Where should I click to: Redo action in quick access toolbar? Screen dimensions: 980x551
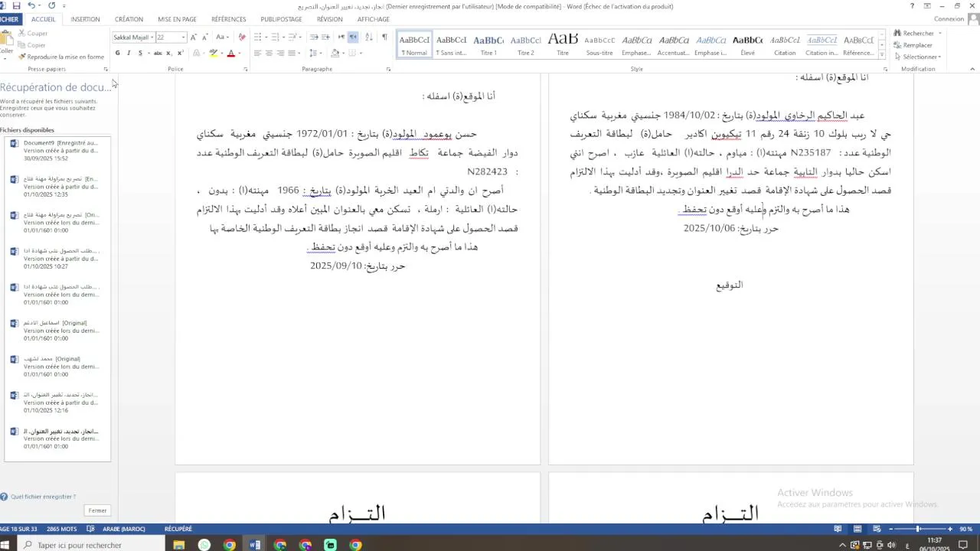click(51, 6)
